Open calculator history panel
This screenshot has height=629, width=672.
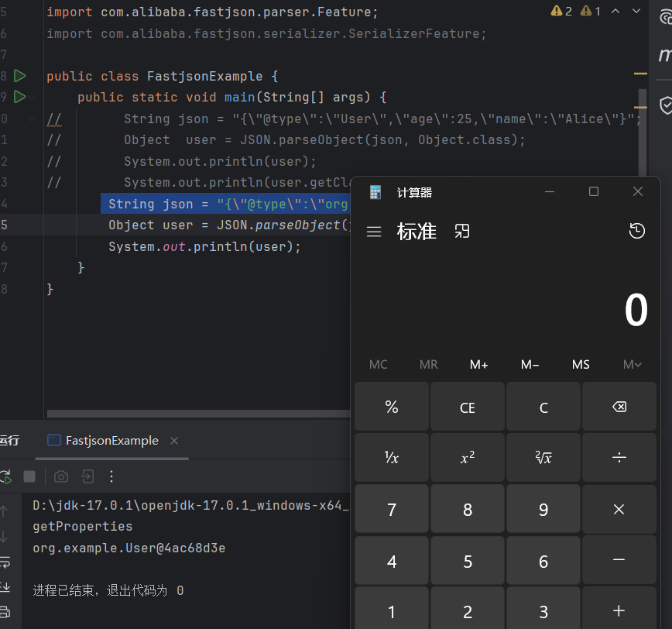636,231
